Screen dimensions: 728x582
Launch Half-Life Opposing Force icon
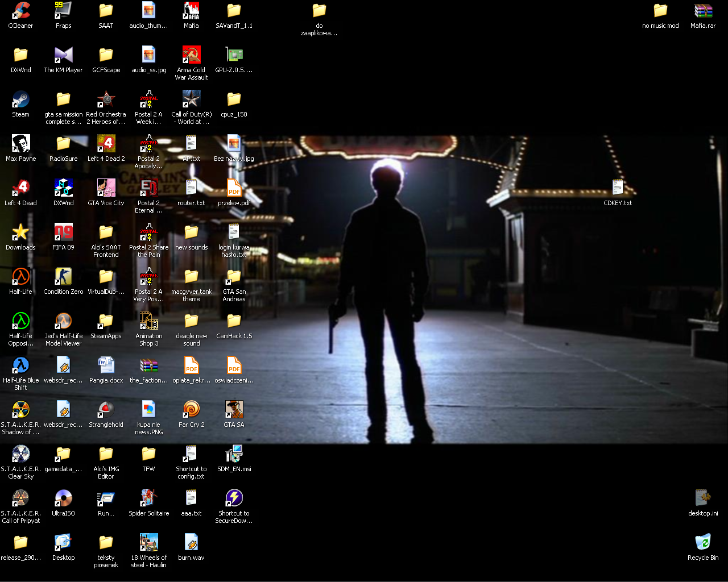tap(21, 321)
